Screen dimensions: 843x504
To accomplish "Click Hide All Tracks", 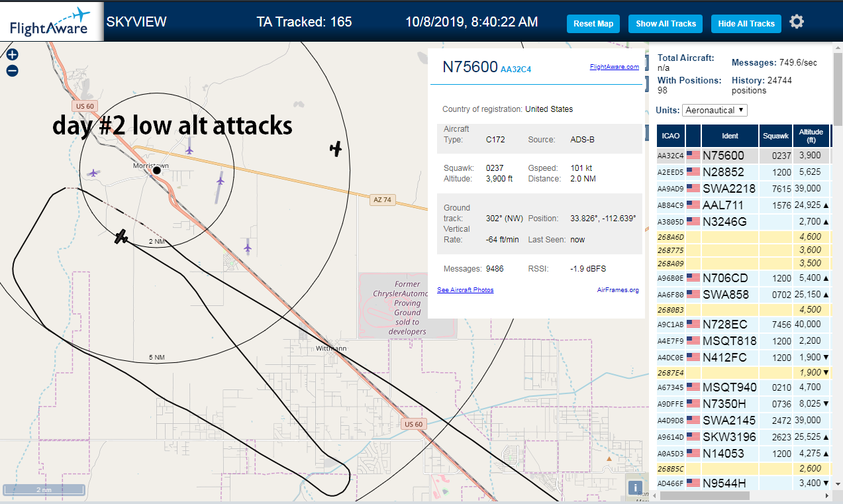I will pyautogui.click(x=746, y=24).
